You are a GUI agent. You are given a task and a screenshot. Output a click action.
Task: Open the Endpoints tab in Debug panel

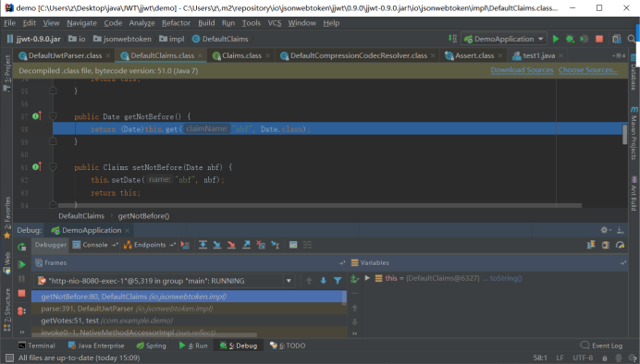point(150,245)
